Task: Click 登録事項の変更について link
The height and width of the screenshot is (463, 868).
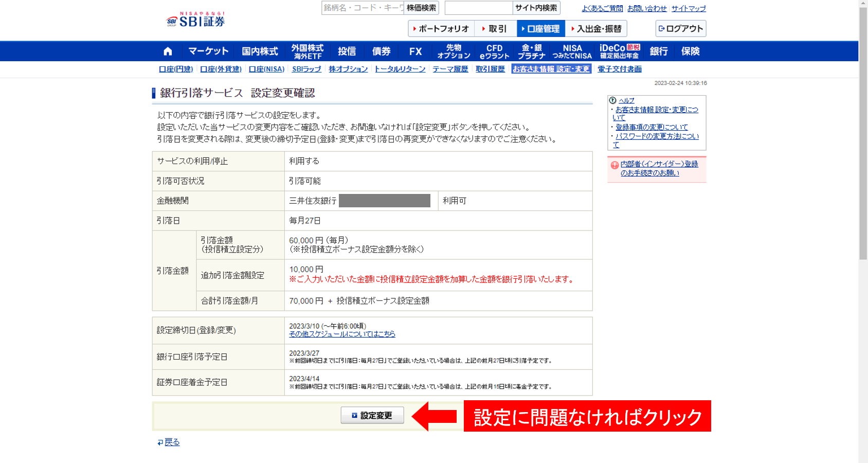Action: pyautogui.click(x=651, y=127)
